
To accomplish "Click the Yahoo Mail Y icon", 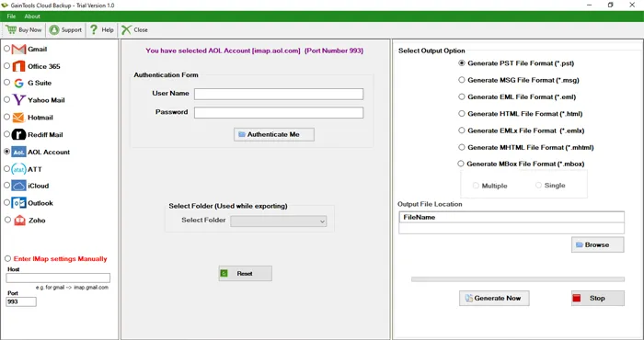I will click(x=19, y=99).
